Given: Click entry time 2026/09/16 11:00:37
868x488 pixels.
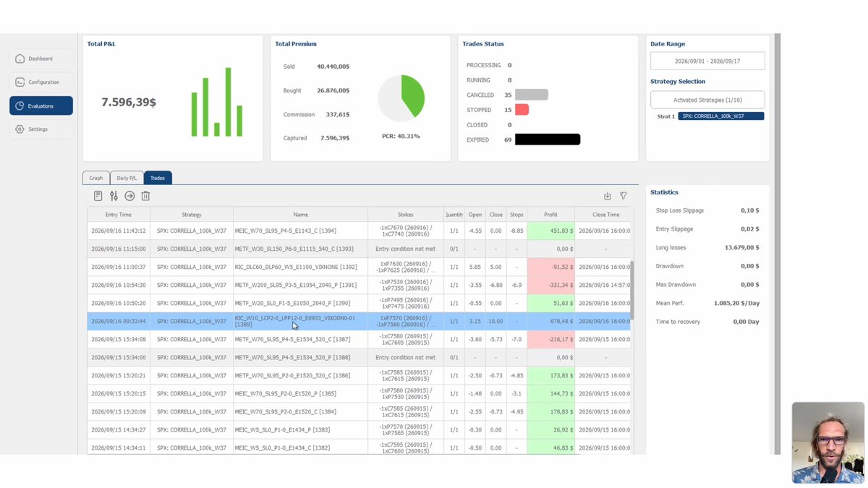Looking at the screenshot, I should [119, 267].
